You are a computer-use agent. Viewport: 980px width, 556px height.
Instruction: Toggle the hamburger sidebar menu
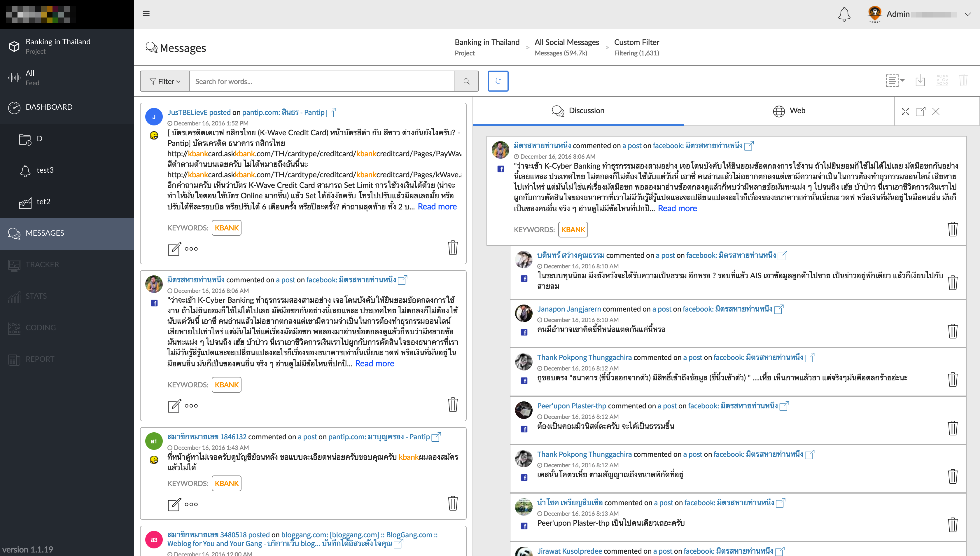[x=146, y=14]
